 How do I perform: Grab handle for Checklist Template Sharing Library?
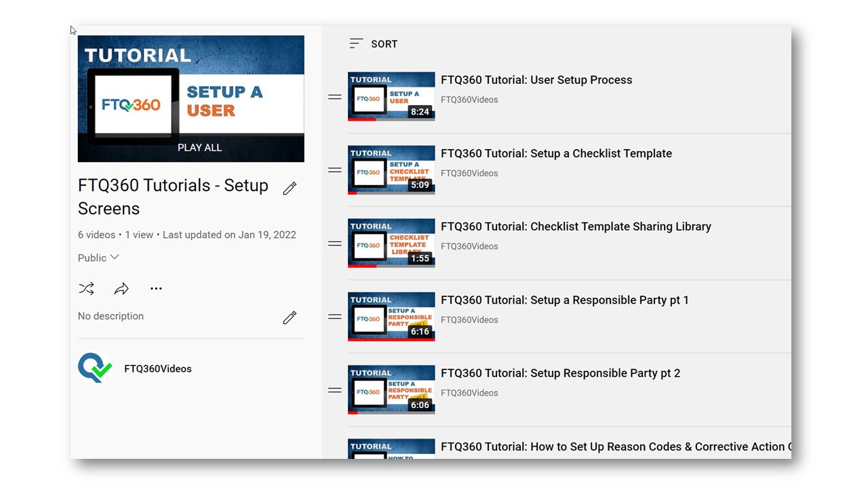click(x=334, y=243)
